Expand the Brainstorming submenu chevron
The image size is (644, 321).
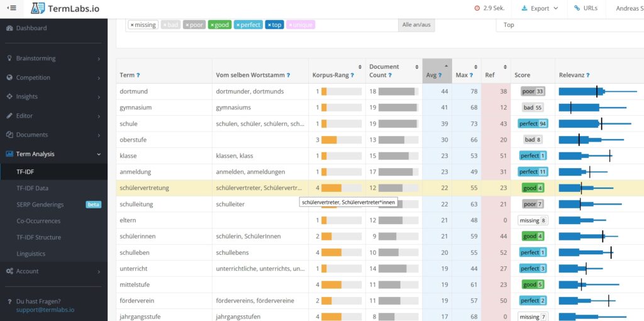tap(99, 59)
